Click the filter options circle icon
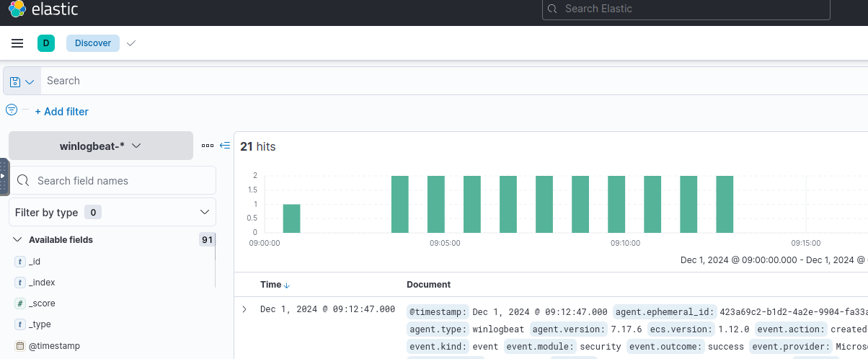Viewport: 868px width, 359px height. [12, 110]
